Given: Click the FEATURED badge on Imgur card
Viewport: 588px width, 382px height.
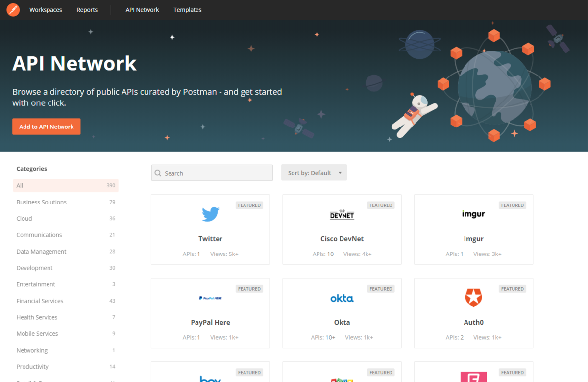Looking at the screenshot, I should tap(513, 205).
